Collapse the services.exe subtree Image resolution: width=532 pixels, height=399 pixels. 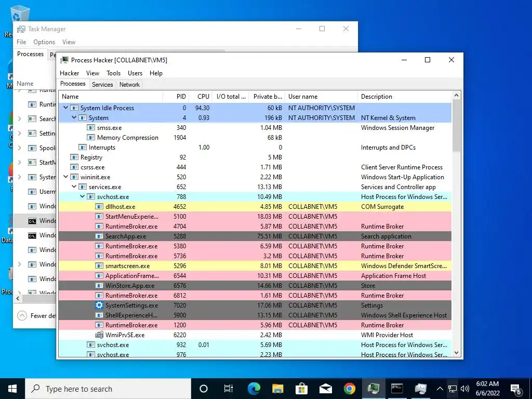[x=74, y=187]
